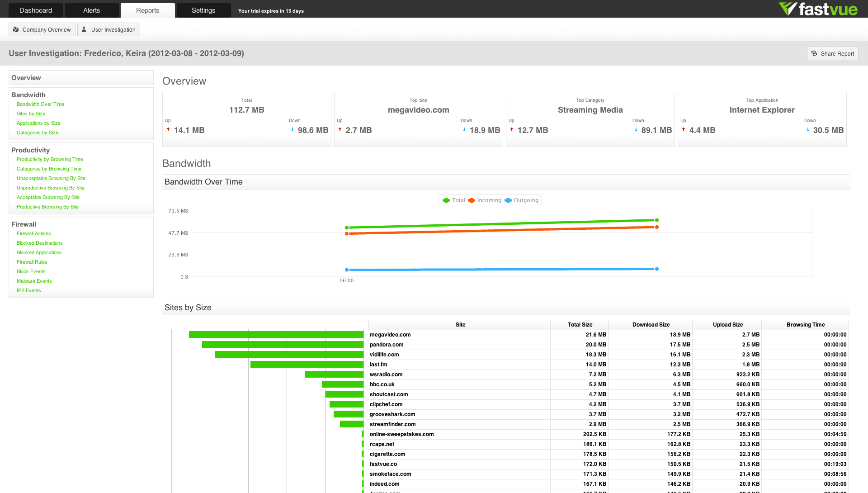Sort table by Browsing Time column
Image resolution: width=868 pixels, height=493 pixels.
click(805, 325)
